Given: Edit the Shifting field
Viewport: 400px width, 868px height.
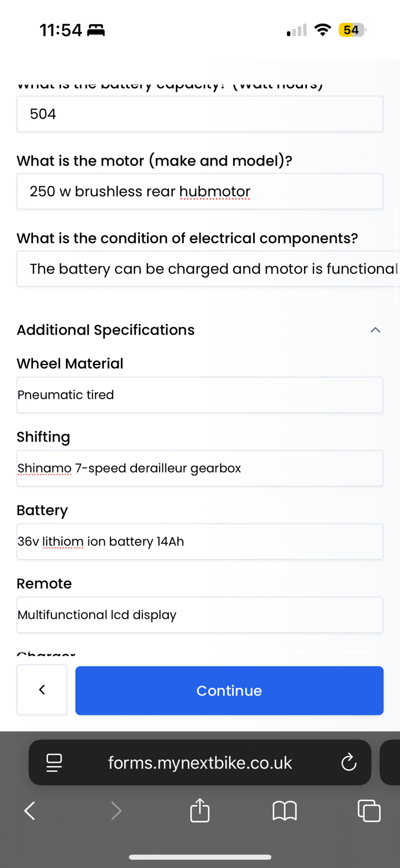Looking at the screenshot, I should pyautogui.click(x=200, y=468).
